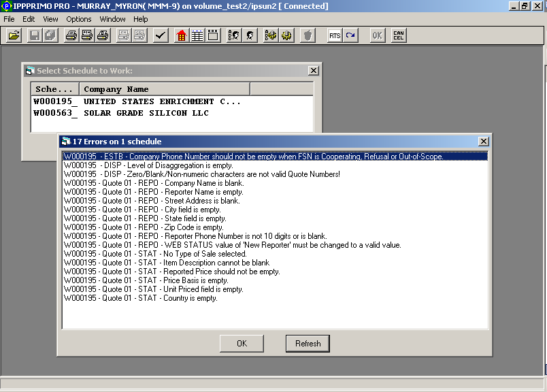Select the 'City field is empty' error
The width and height of the screenshot is (547, 392).
pos(275,210)
